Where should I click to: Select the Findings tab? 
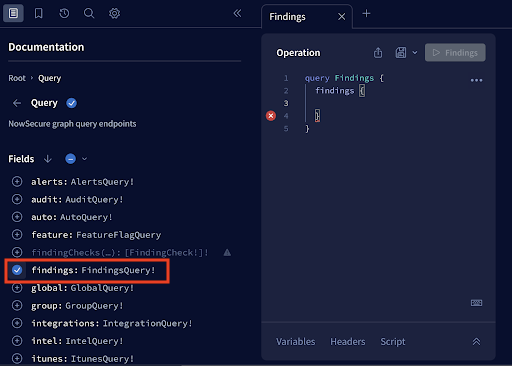(287, 17)
